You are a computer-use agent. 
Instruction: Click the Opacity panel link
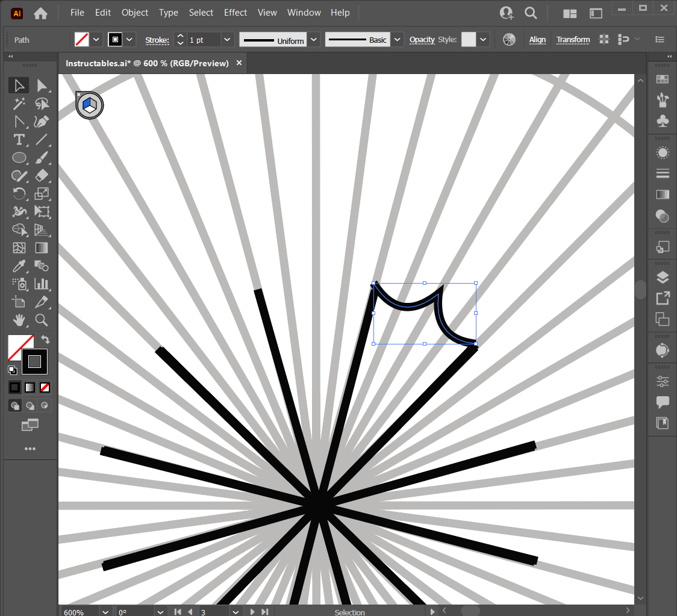tap(422, 40)
